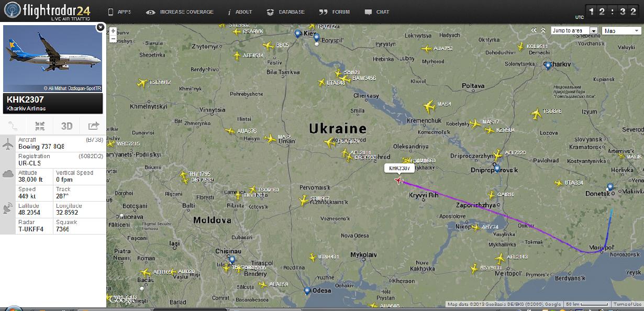
Task: Zoom in the map with plus button
Action: click(x=113, y=31)
